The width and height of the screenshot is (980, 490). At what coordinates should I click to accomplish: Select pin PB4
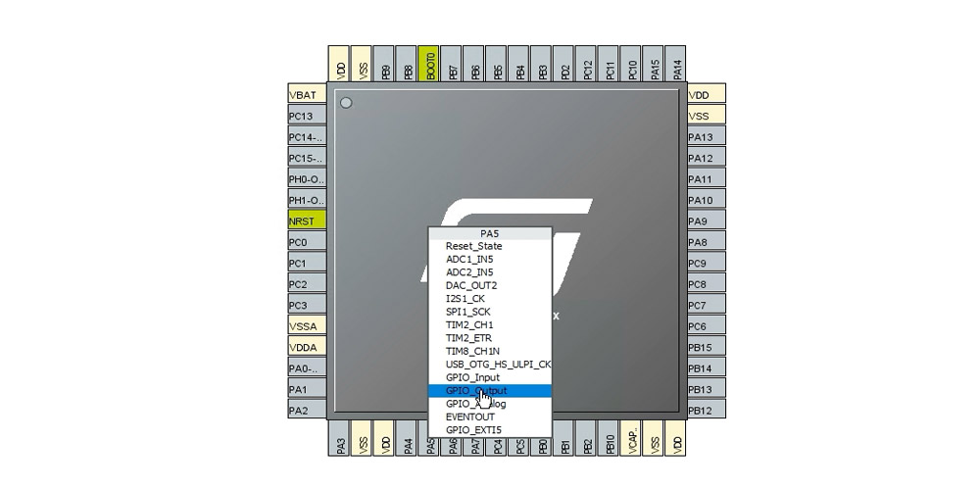[518, 63]
